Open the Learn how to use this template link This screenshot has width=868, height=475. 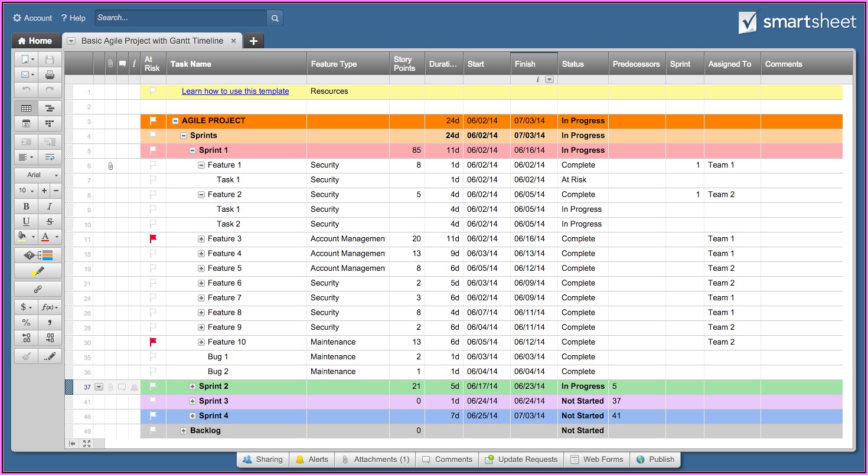point(235,91)
